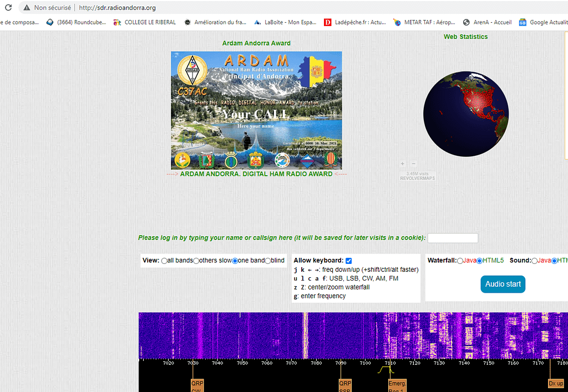Open the Ladépêche.fr bookmark
The width and height of the screenshot is (568, 392).
pyautogui.click(x=355, y=22)
